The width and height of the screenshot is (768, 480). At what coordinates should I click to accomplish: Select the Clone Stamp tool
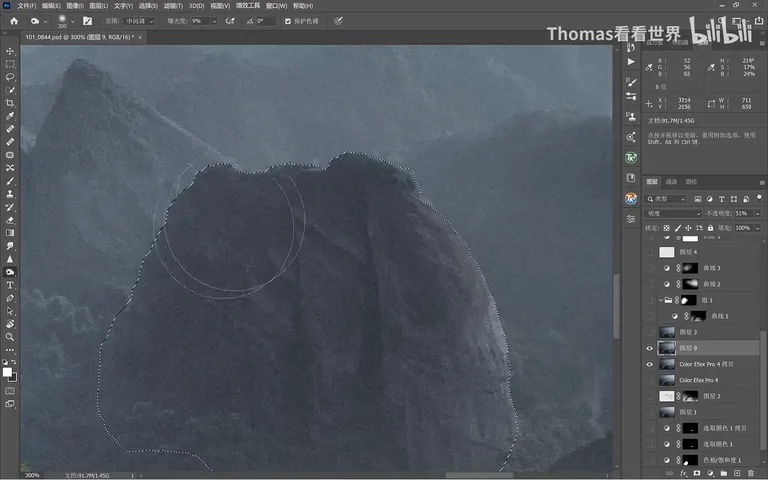[10, 194]
